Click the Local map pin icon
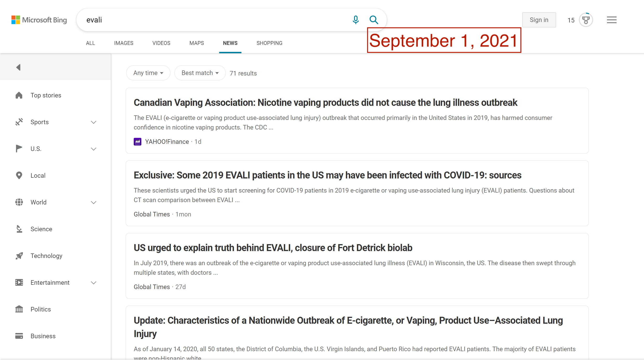This screenshot has width=644, height=360. [19, 175]
